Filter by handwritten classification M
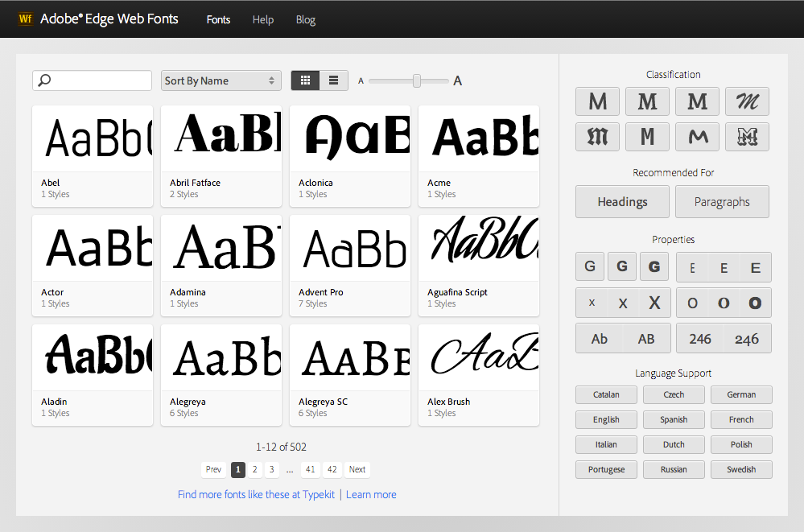The image size is (804, 532). coord(697,137)
